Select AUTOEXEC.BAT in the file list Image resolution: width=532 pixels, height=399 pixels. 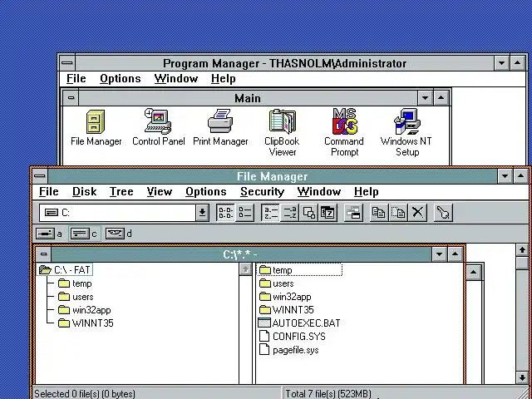click(x=299, y=323)
